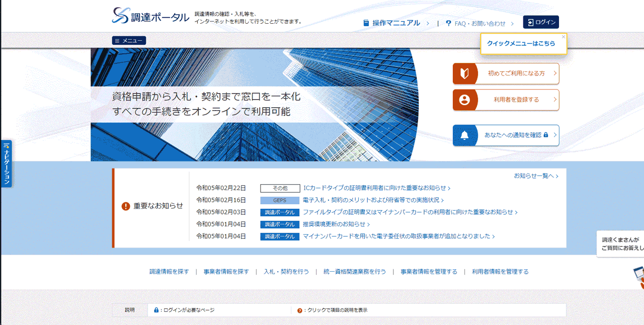The image size is (644, 325).
Task: Open ICカードタイプの証明書 notice link
Action: click(x=375, y=188)
